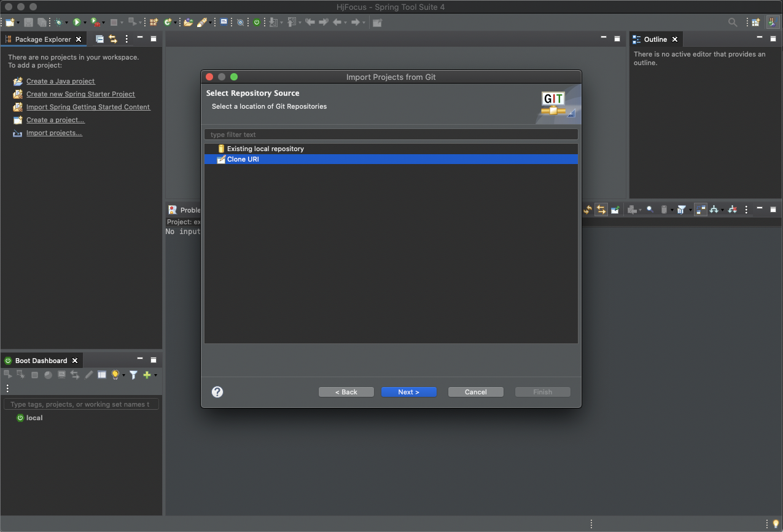Click the Help question mark icon
This screenshot has height=532, width=783.
pyautogui.click(x=217, y=392)
